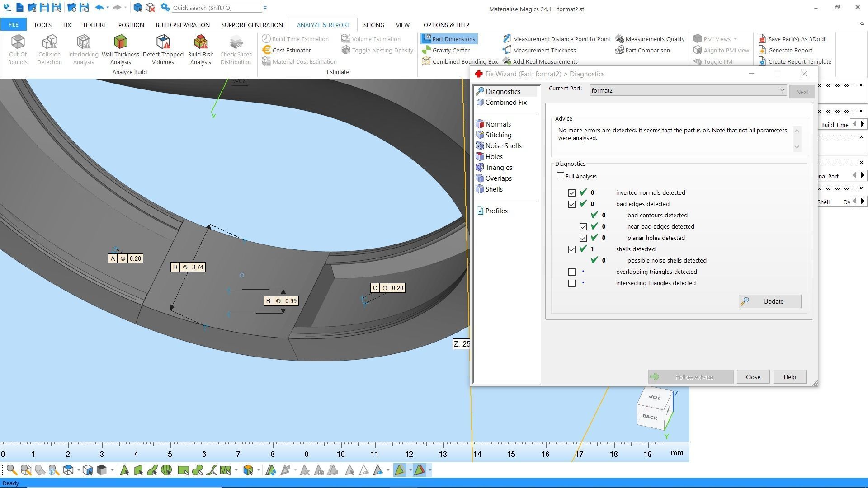
Task: Uncheck planar holes detected checkbox
Action: coord(583,238)
